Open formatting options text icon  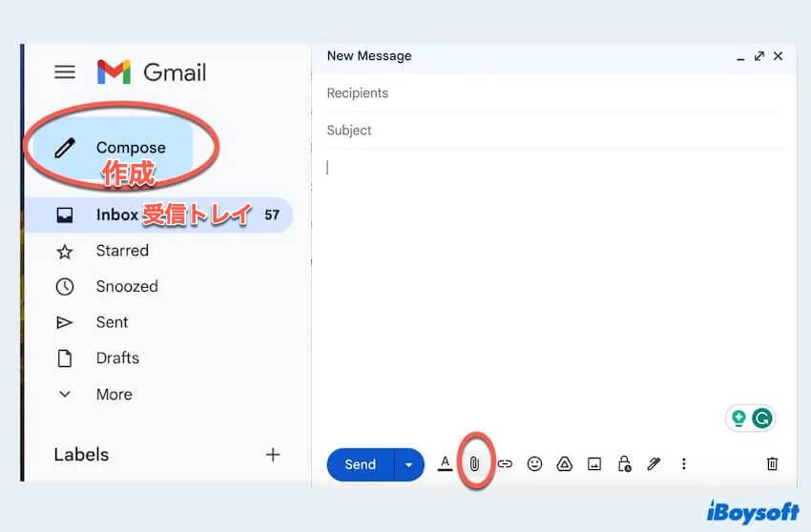tap(445, 464)
